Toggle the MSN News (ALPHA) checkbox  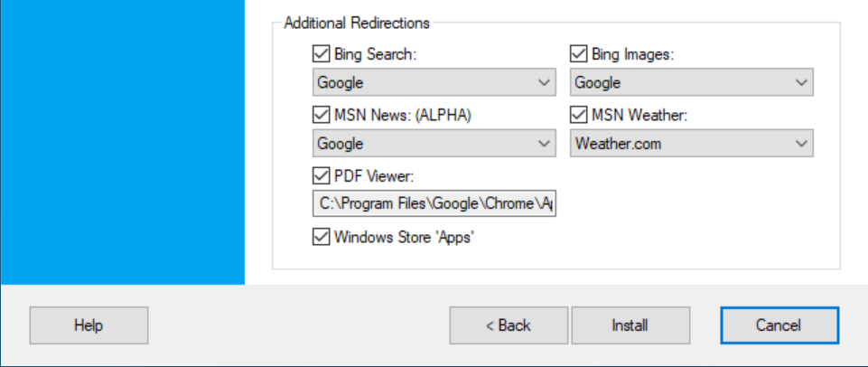click(321, 116)
